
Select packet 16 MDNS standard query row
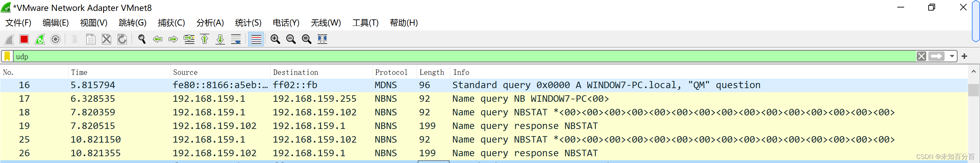click(x=484, y=85)
